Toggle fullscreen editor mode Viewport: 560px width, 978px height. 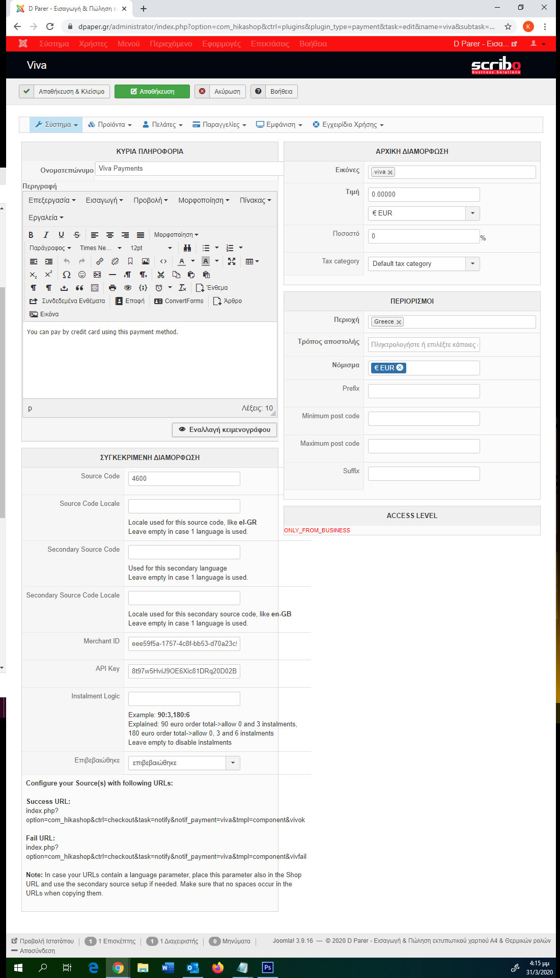(x=232, y=261)
